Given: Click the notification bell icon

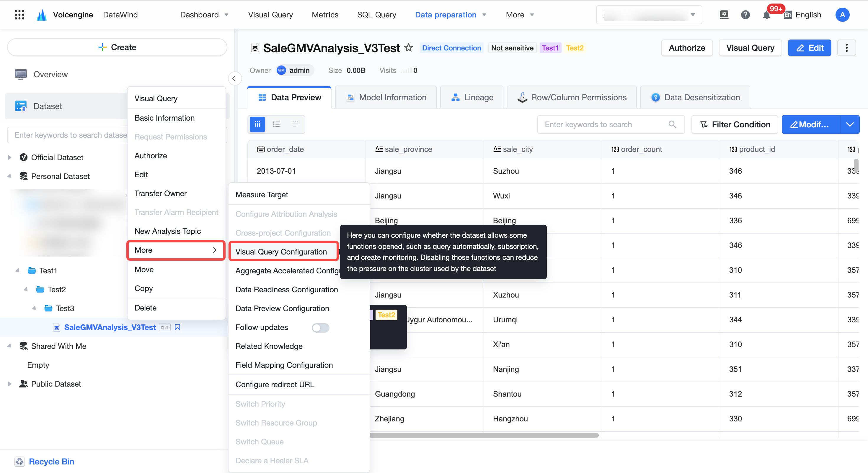Looking at the screenshot, I should pyautogui.click(x=766, y=15).
